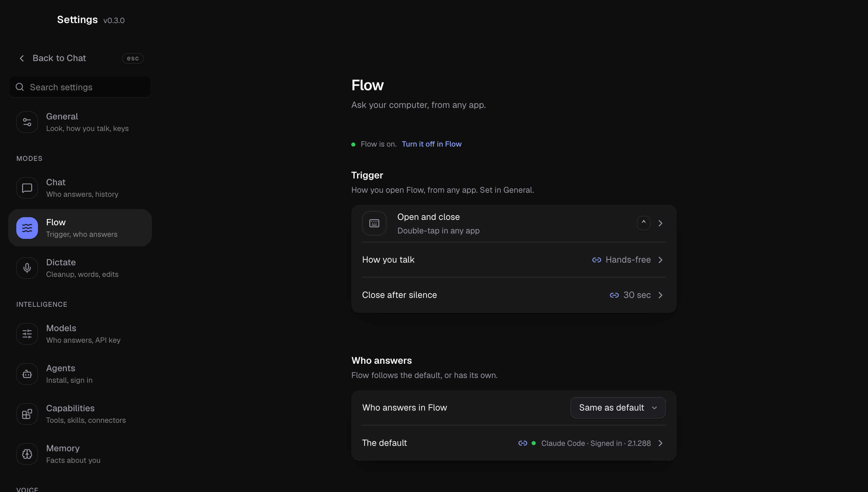
Task: Click the Dictate microphone icon
Action: (x=27, y=268)
